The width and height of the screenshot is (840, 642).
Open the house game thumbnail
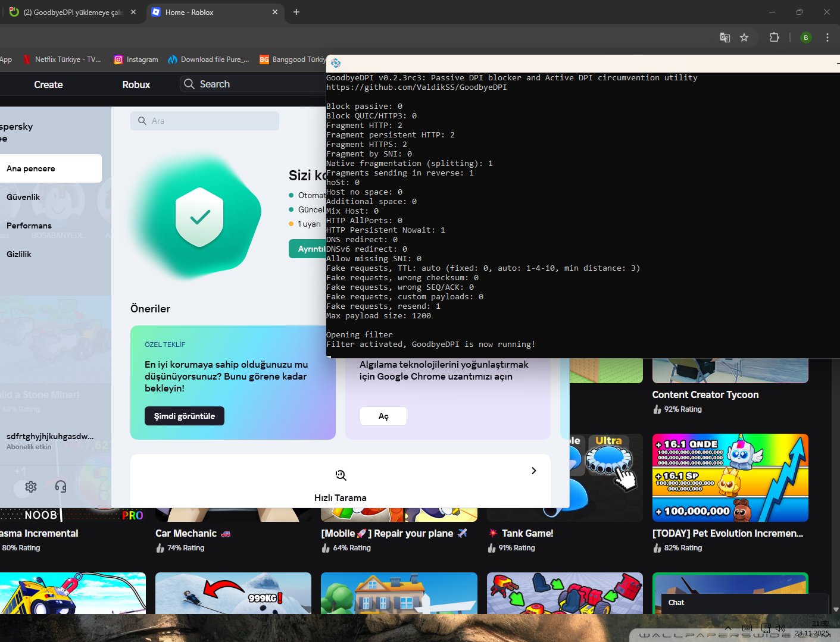click(x=399, y=593)
